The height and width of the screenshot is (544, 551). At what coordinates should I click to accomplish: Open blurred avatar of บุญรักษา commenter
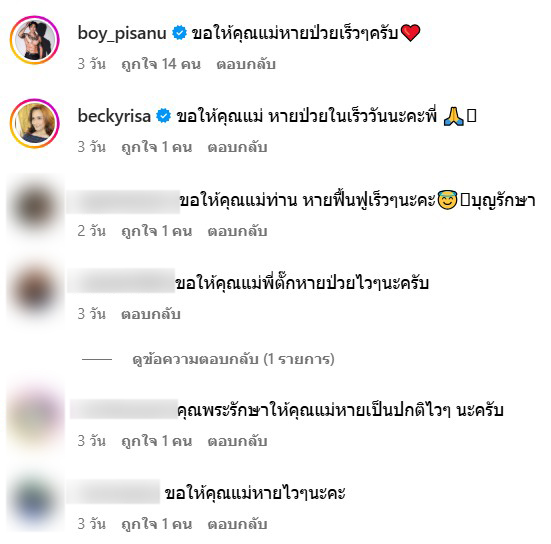coord(34,206)
